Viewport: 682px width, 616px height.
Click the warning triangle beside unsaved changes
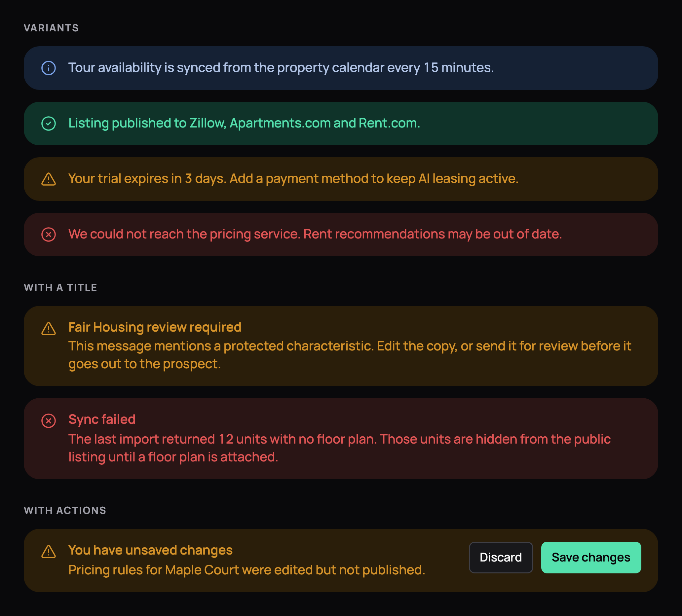pos(48,551)
